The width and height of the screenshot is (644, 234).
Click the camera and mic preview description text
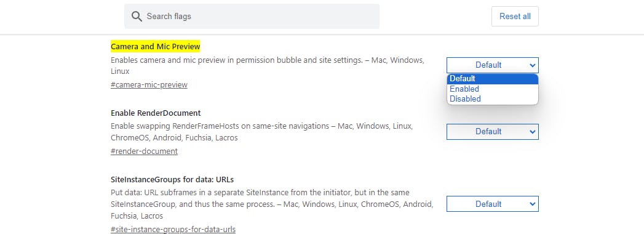coord(268,66)
